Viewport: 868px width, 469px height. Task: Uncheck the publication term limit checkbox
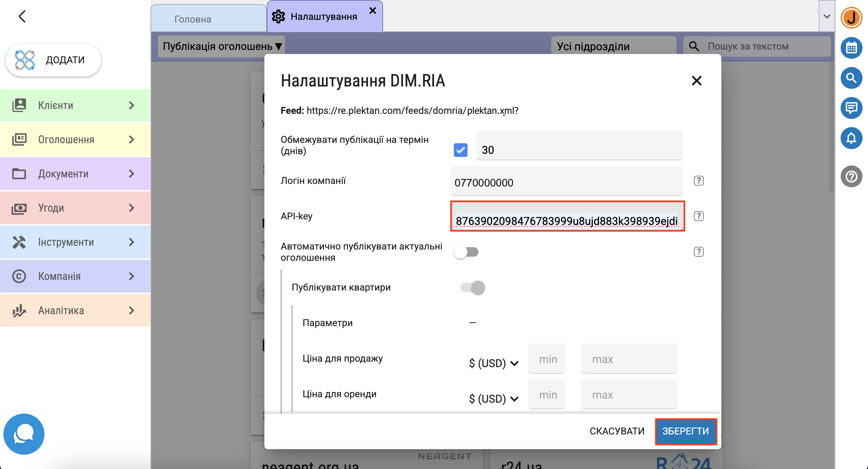[460, 150]
